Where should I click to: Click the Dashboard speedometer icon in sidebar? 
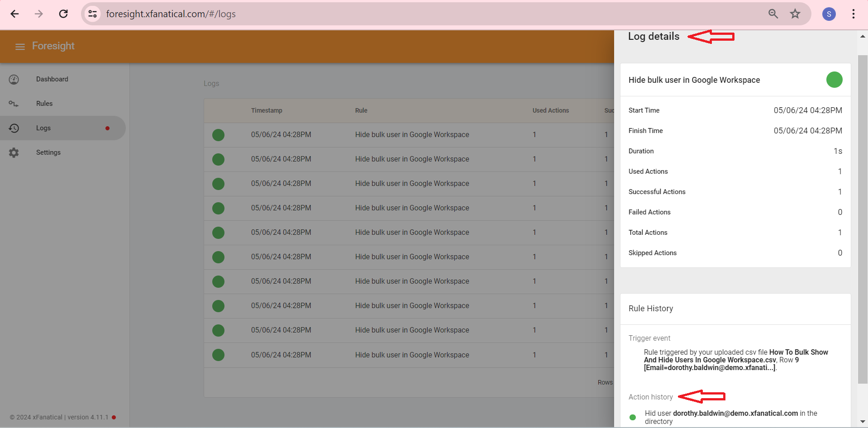click(x=14, y=79)
